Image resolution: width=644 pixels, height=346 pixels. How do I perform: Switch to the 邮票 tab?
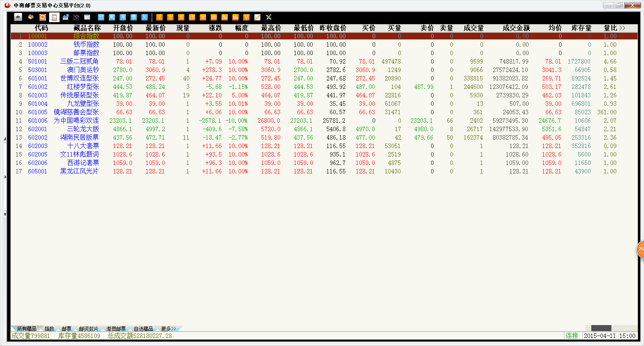pos(66,329)
